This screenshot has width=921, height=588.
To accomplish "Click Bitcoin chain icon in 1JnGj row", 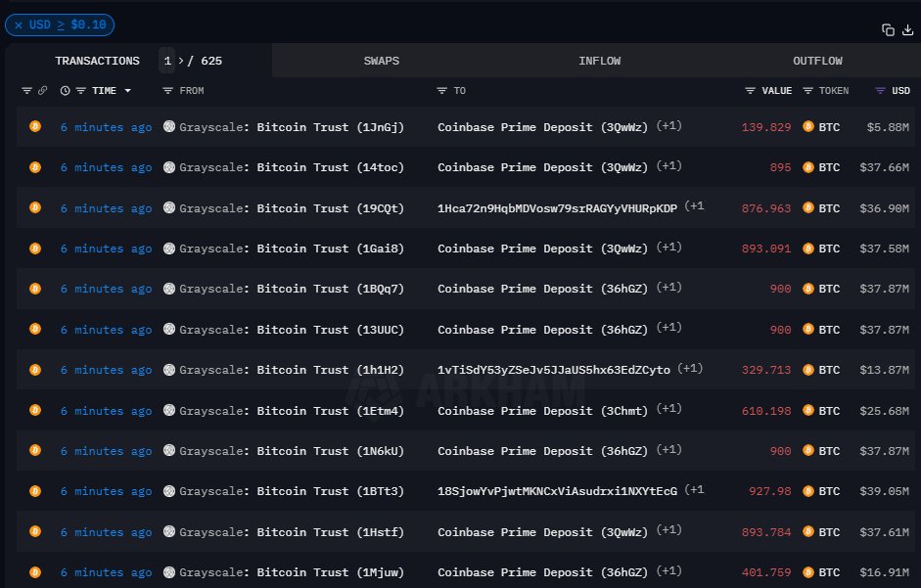I will pos(35,126).
